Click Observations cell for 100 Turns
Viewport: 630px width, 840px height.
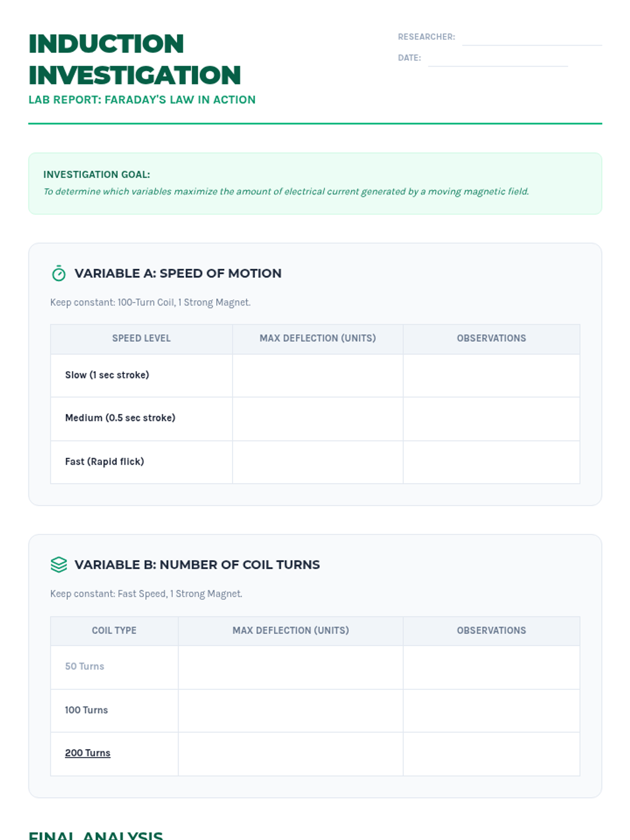tap(491, 711)
